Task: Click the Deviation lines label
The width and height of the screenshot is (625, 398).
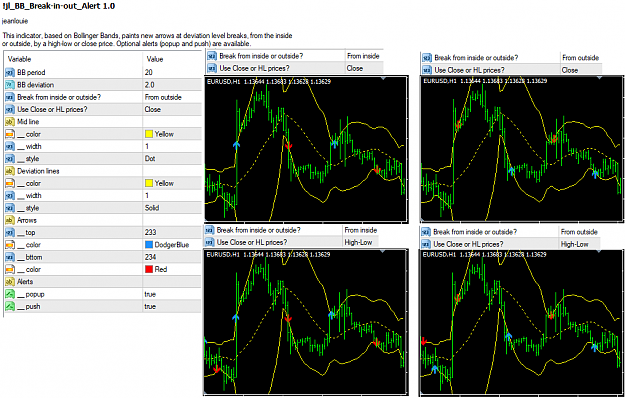Action: tap(38, 171)
